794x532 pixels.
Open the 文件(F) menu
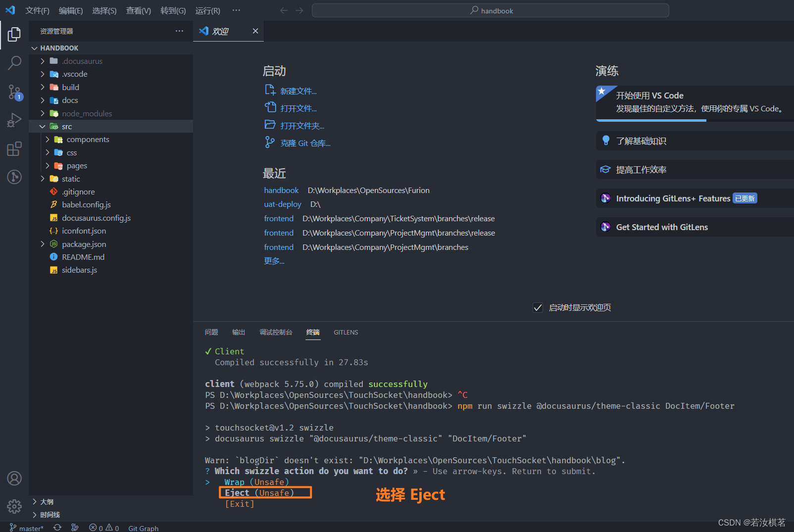[x=37, y=10]
